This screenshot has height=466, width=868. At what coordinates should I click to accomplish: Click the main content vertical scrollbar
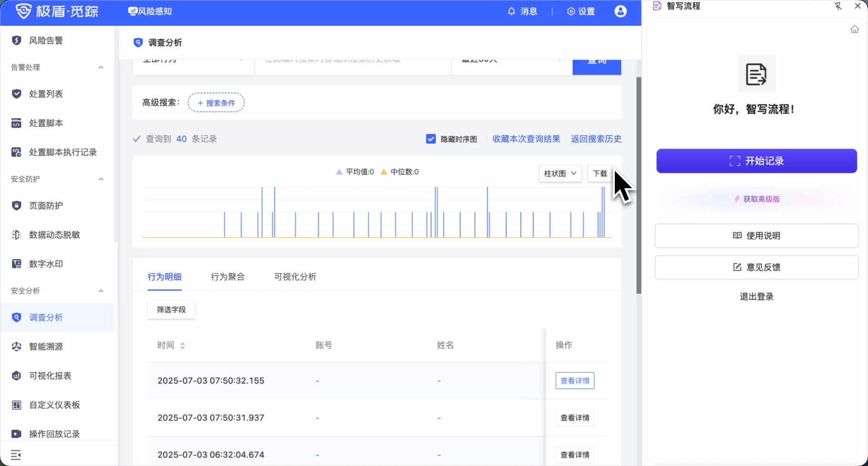639,186
